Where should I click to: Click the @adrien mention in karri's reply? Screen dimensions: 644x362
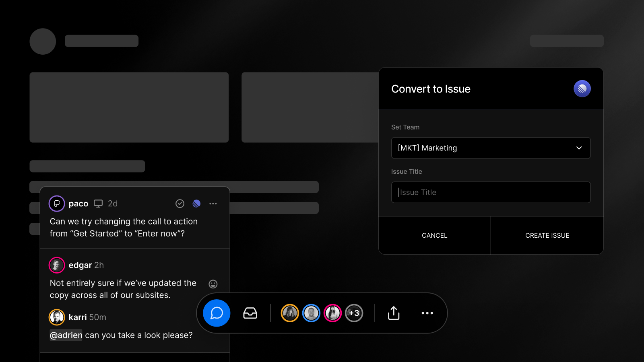click(x=66, y=335)
